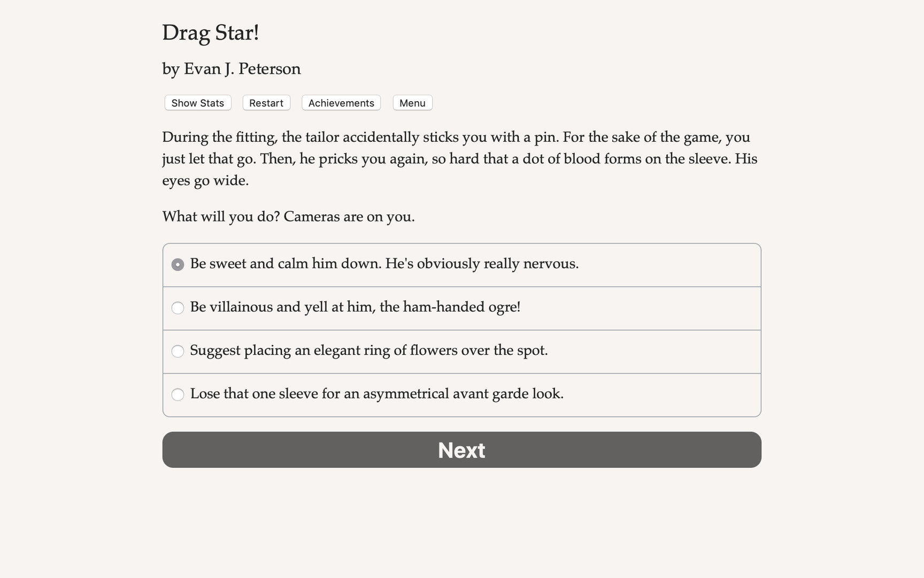Click the empty radio circle for the sleeve option
The height and width of the screenshot is (578, 924).
[178, 394]
